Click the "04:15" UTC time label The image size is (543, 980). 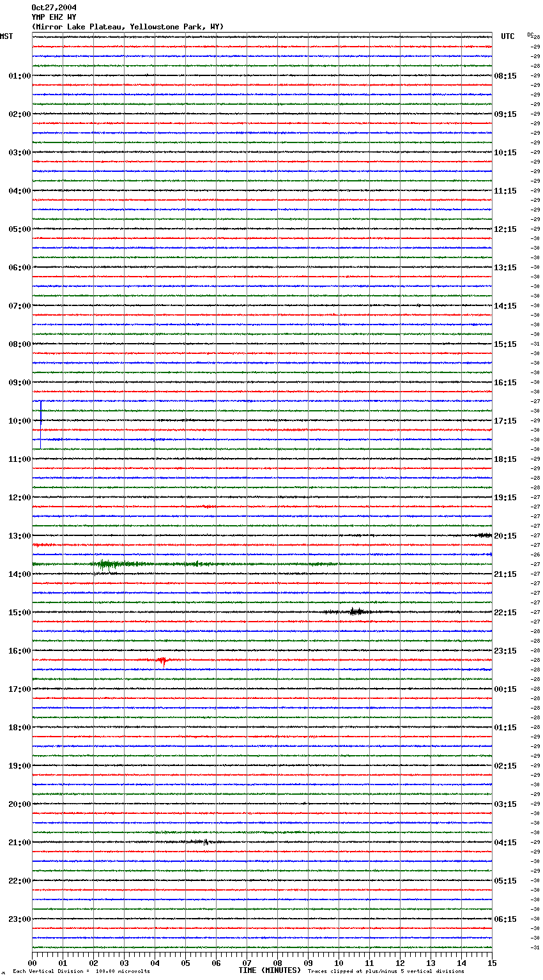coord(505,843)
